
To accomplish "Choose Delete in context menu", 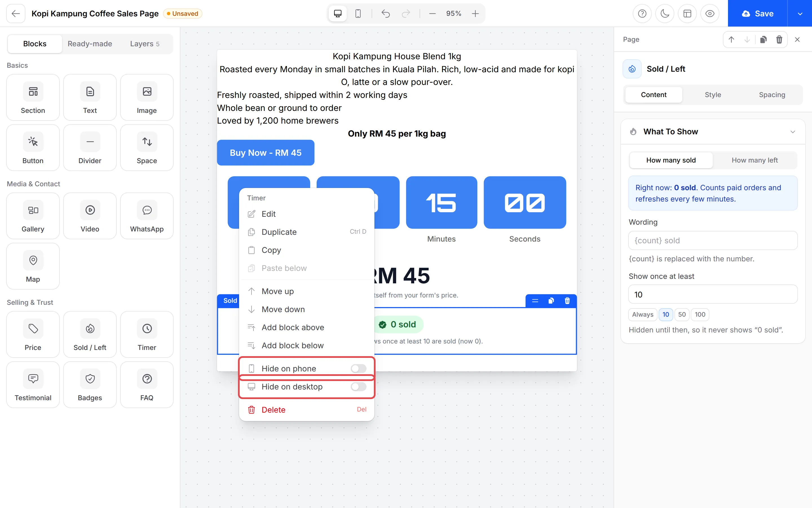I will tap(307, 410).
